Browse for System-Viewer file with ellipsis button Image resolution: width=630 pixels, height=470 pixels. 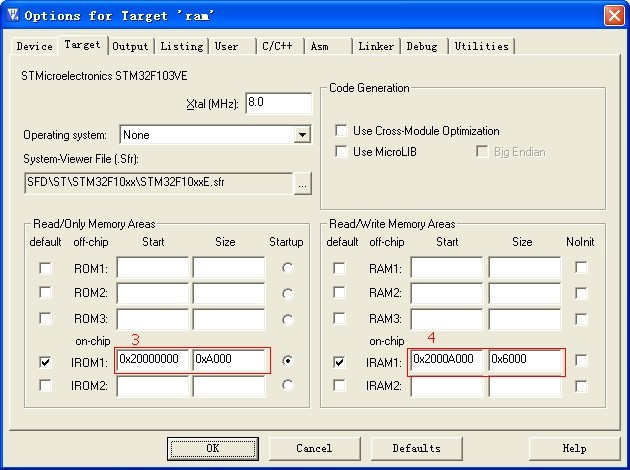(x=302, y=183)
